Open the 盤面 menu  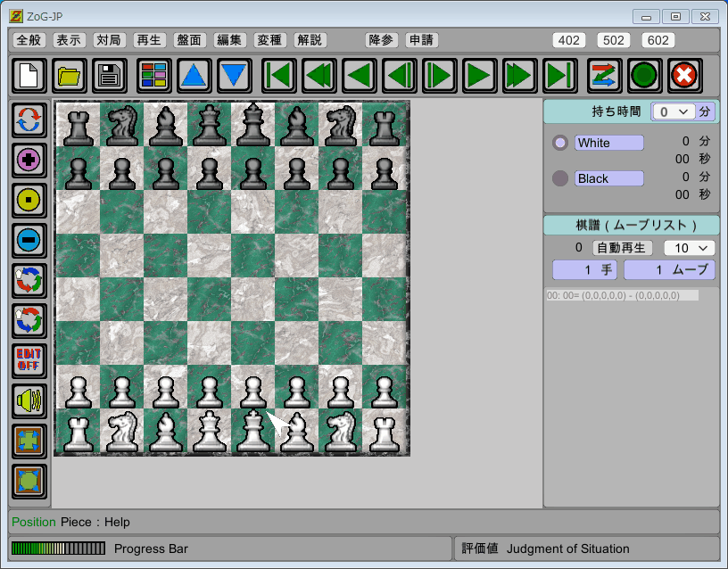[189, 40]
